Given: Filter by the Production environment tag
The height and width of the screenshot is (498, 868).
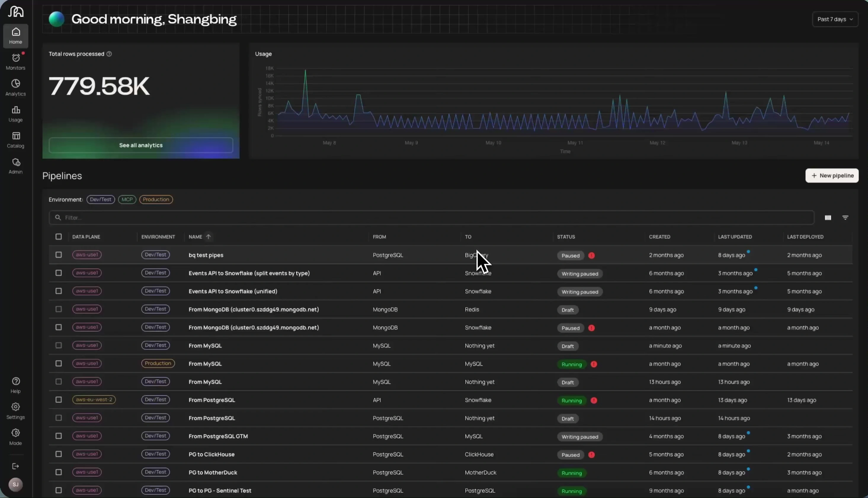Looking at the screenshot, I should [x=156, y=199].
